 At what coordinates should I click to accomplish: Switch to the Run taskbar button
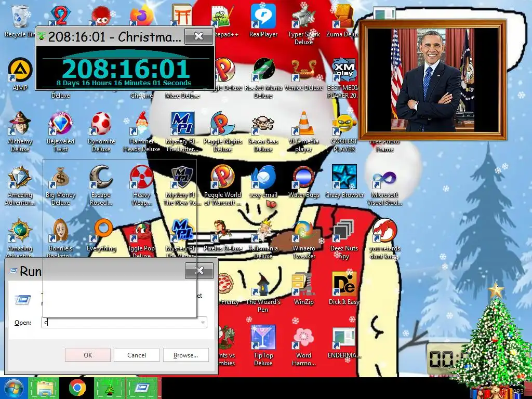point(142,388)
